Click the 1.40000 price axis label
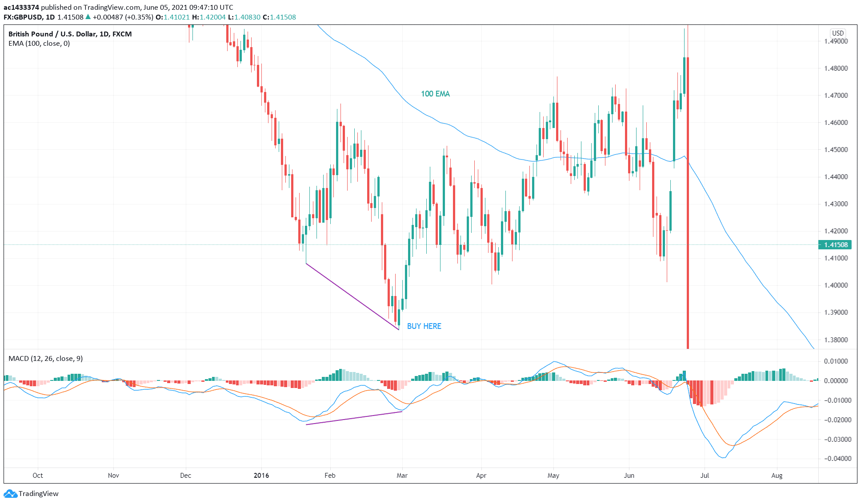The image size is (861, 504). tap(836, 285)
